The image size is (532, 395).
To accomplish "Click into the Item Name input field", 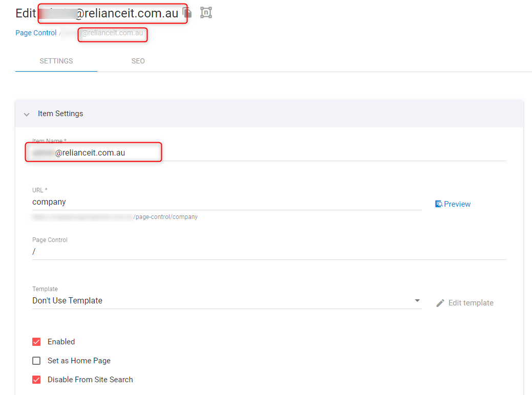I will click(269, 153).
